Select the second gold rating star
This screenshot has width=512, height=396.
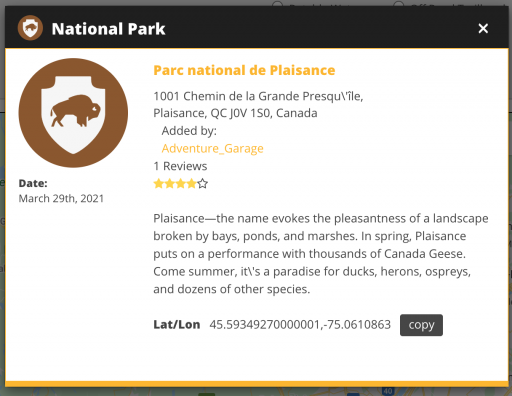coord(170,184)
